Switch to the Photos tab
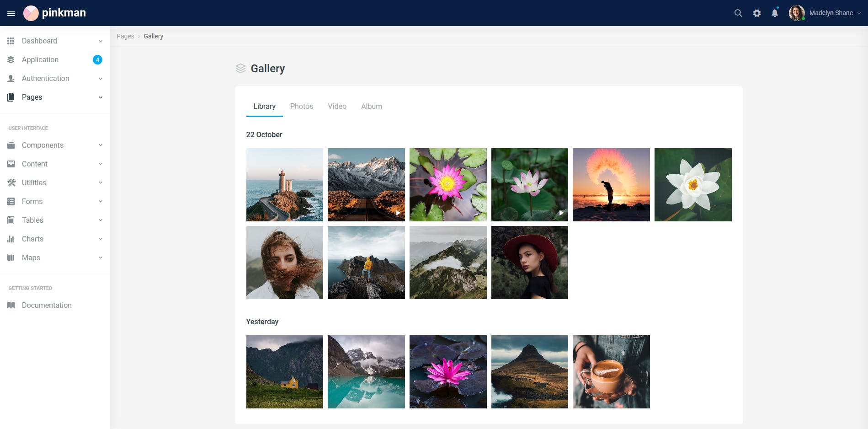The height and width of the screenshot is (429, 868). [x=301, y=106]
